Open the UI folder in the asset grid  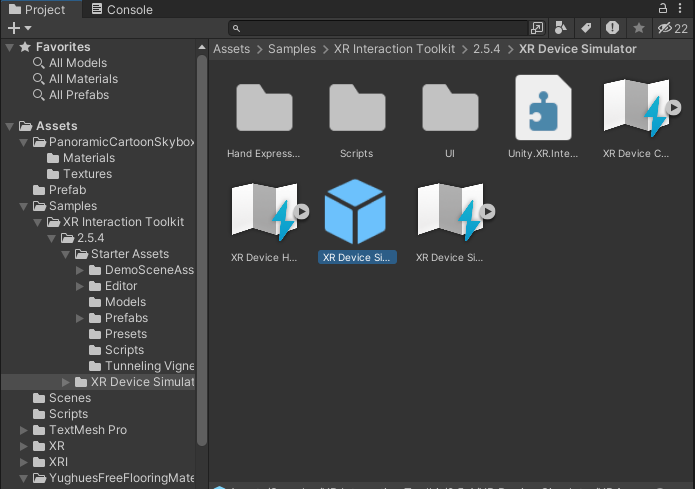click(x=450, y=108)
